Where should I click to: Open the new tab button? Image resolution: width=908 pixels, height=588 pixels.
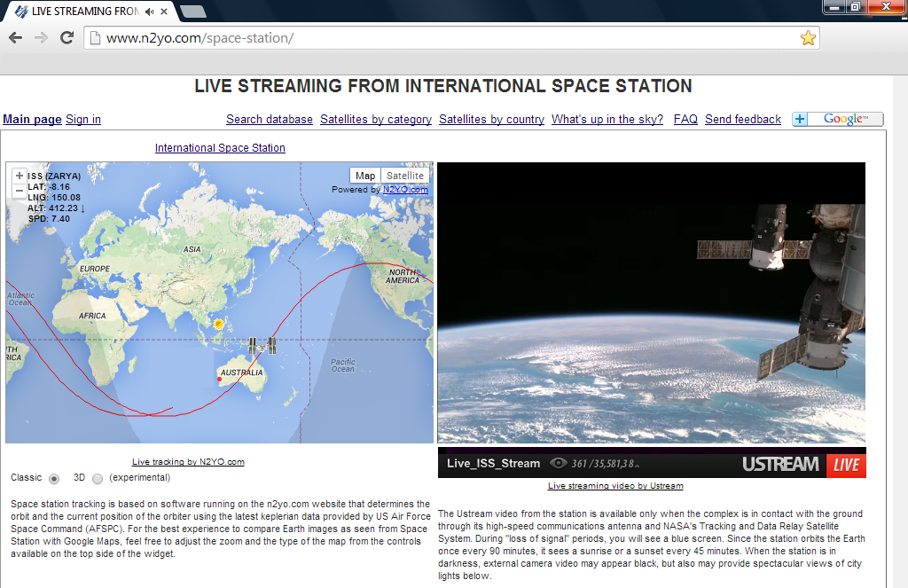click(192, 12)
